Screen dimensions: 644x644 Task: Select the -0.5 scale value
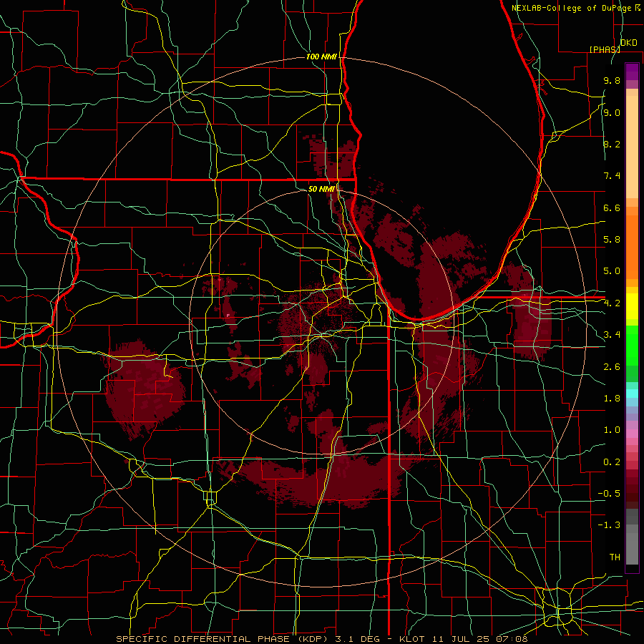click(x=609, y=494)
